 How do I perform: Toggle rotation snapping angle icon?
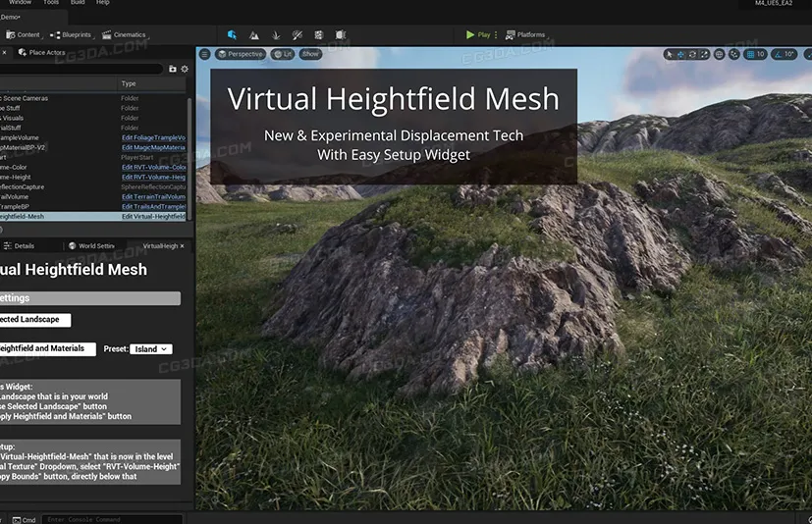[x=778, y=54]
